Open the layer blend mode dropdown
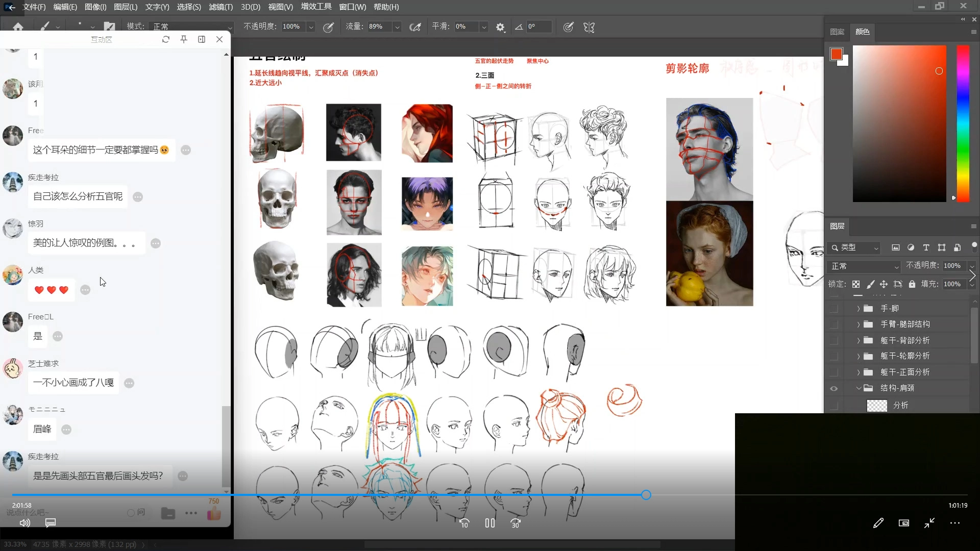 (x=864, y=266)
